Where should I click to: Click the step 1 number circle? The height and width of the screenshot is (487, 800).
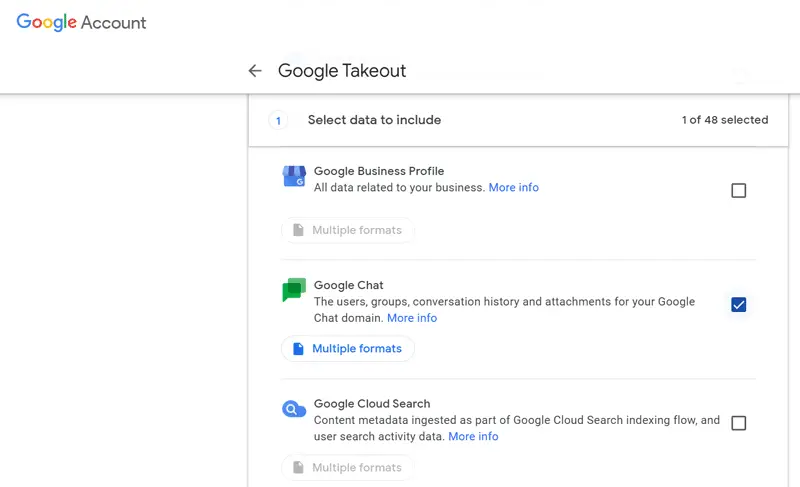279,120
